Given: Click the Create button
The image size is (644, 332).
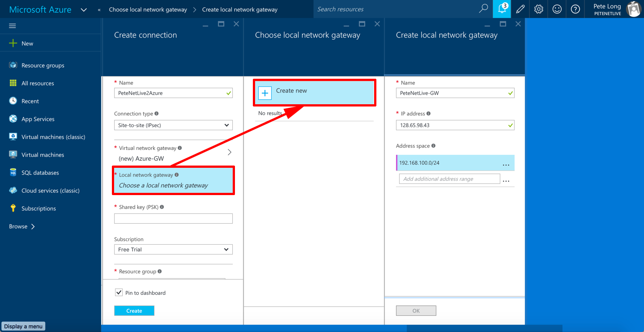Looking at the screenshot, I should tap(134, 311).
